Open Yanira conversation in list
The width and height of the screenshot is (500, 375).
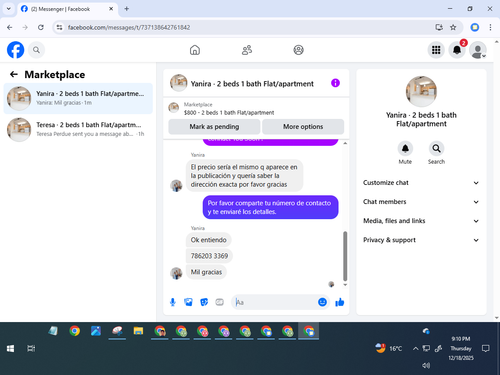tap(78, 98)
